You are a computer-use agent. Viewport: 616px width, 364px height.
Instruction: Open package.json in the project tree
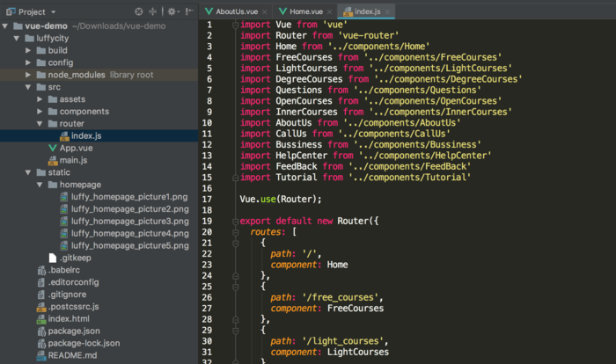coord(73,331)
